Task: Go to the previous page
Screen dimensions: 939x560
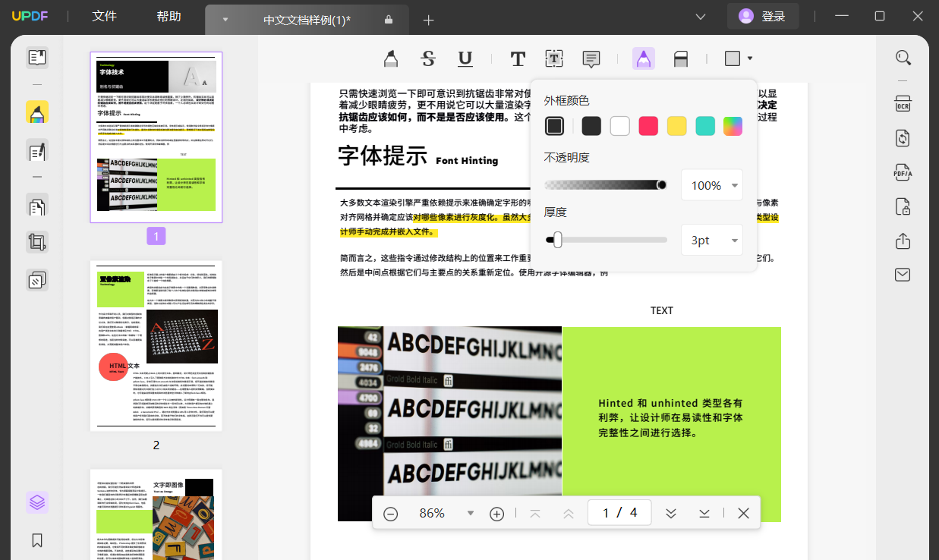Action: click(x=569, y=514)
